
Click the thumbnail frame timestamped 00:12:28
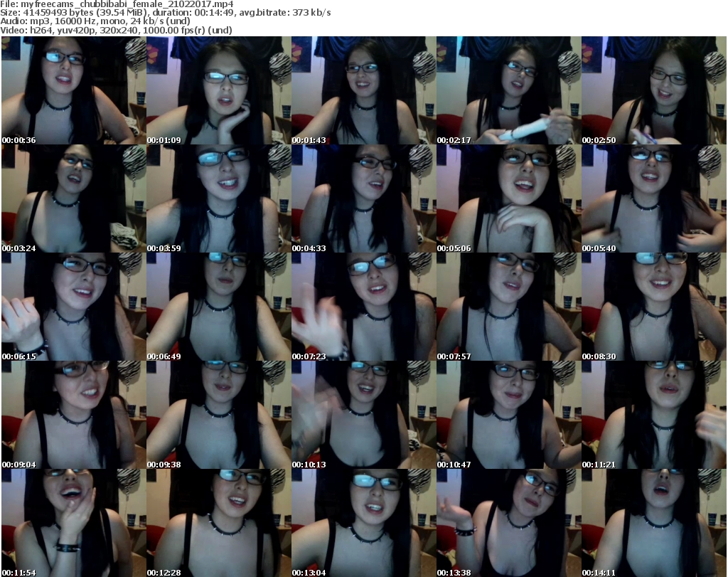pyautogui.click(x=219, y=523)
